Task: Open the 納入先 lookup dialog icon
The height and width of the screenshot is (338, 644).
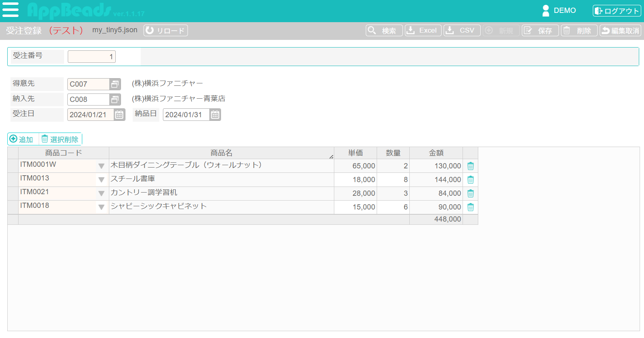Action: (x=115, y=100)
